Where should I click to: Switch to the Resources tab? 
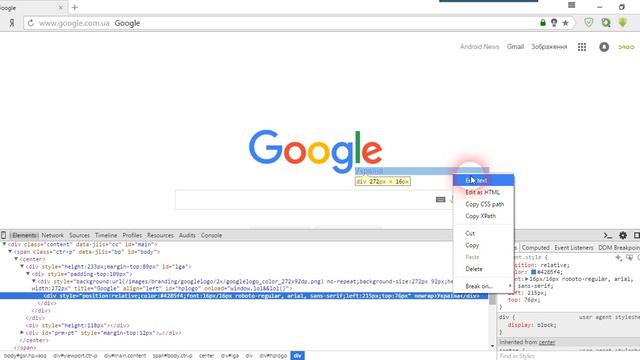160,236
